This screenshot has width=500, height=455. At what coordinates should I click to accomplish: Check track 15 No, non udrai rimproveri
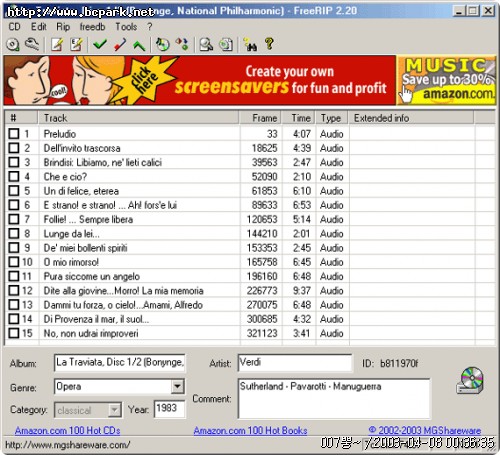click(x=14, y=333)
